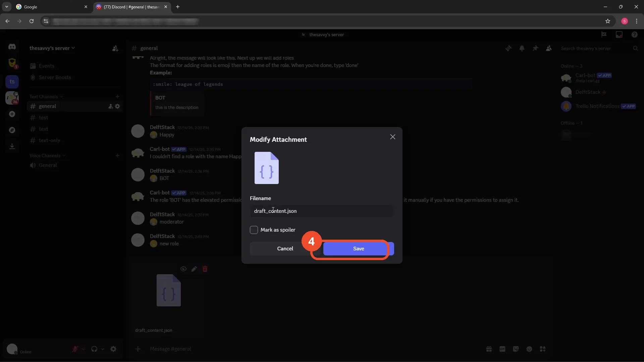Collapse the Voice Channels category
Viewport: 644px width, 362px height.
click(47, 156)
